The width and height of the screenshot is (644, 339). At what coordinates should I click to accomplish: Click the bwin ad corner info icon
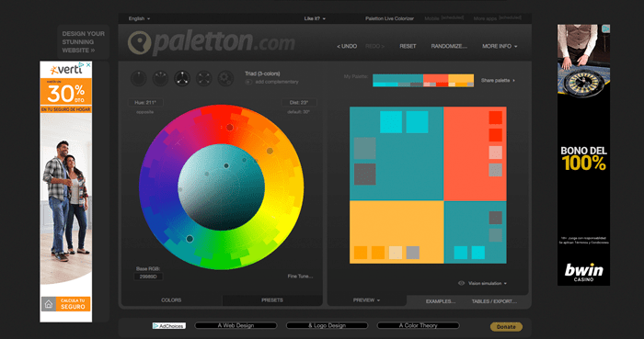(x=605, y=28)
